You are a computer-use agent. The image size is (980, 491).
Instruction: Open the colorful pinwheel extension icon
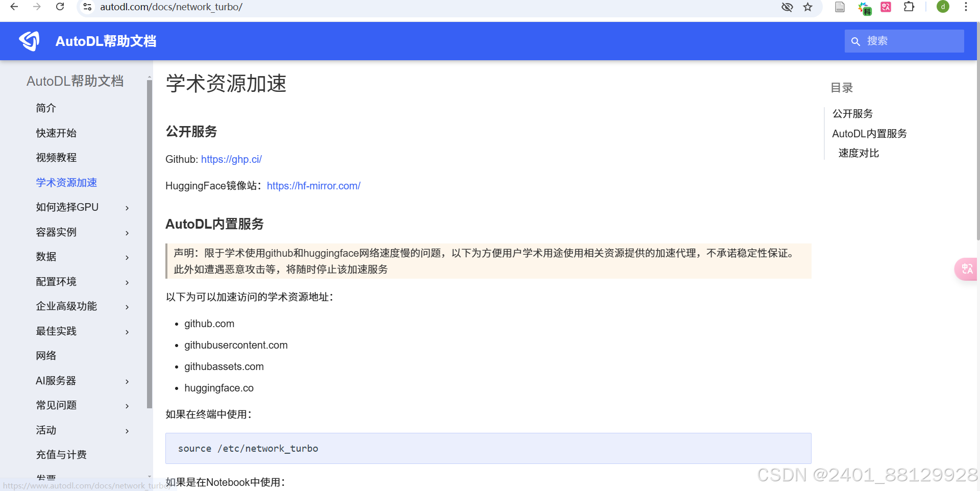tap(864, 8)
